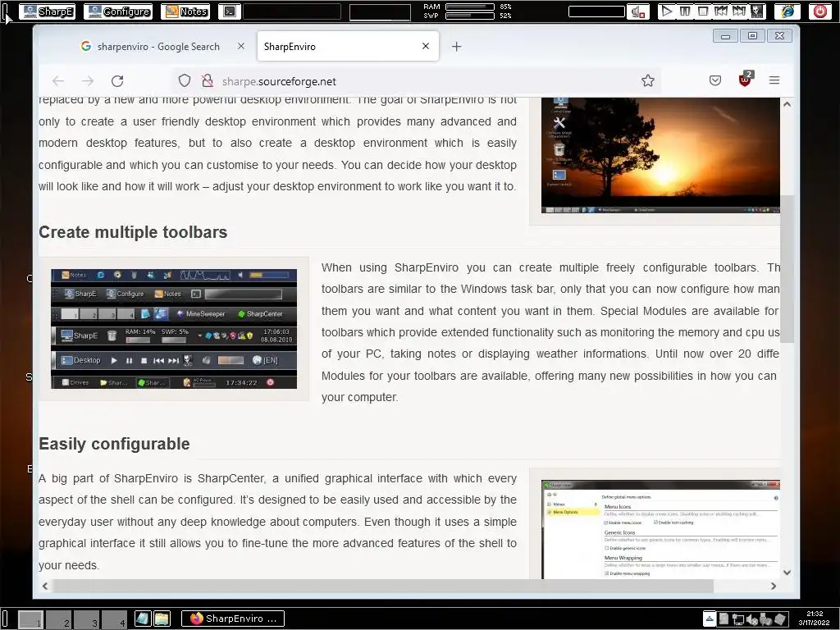This screenshot has height=630, width=840.
Task: Click safely remove hardware USB tray icon
Action: tap(765, 619)
